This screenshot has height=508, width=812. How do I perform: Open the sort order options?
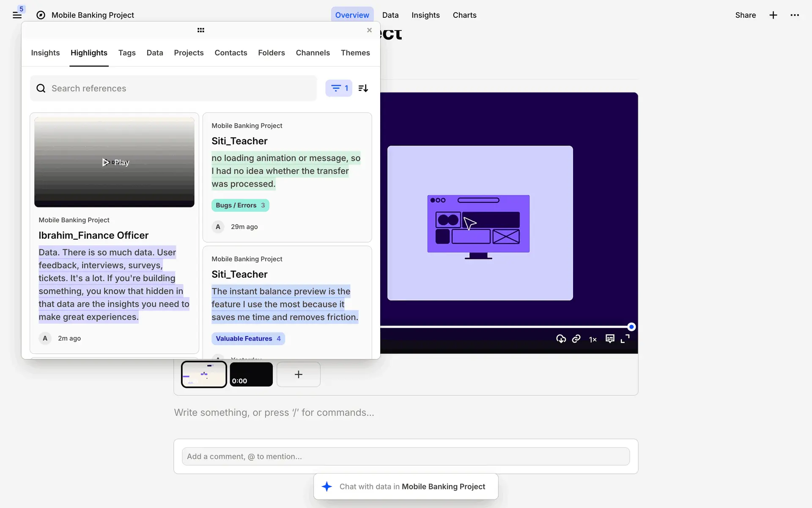pos(363,88)
